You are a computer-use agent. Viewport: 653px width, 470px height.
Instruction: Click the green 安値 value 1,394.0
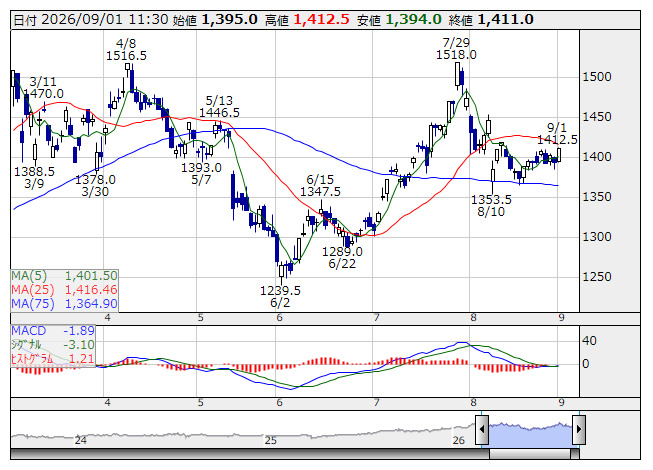[x=413, y=20]
